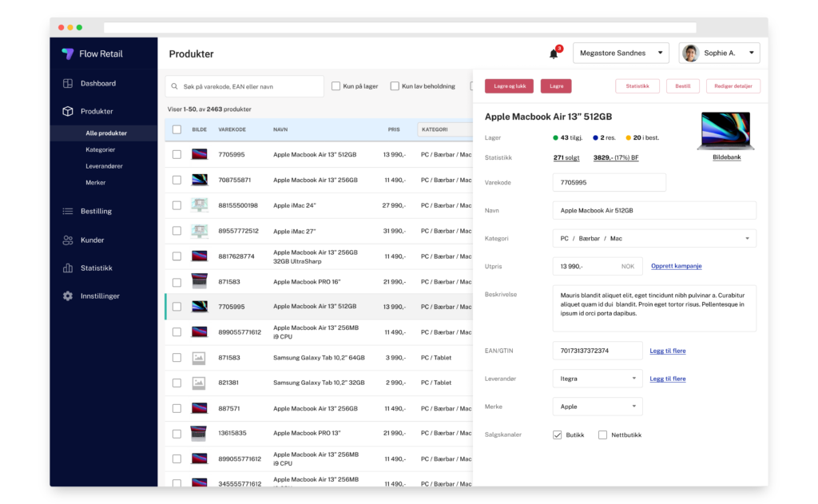The image size is (818, 504).
Task: Tick checkbox for Apple Macbook PRO 16" row
Action: point(177,282)
